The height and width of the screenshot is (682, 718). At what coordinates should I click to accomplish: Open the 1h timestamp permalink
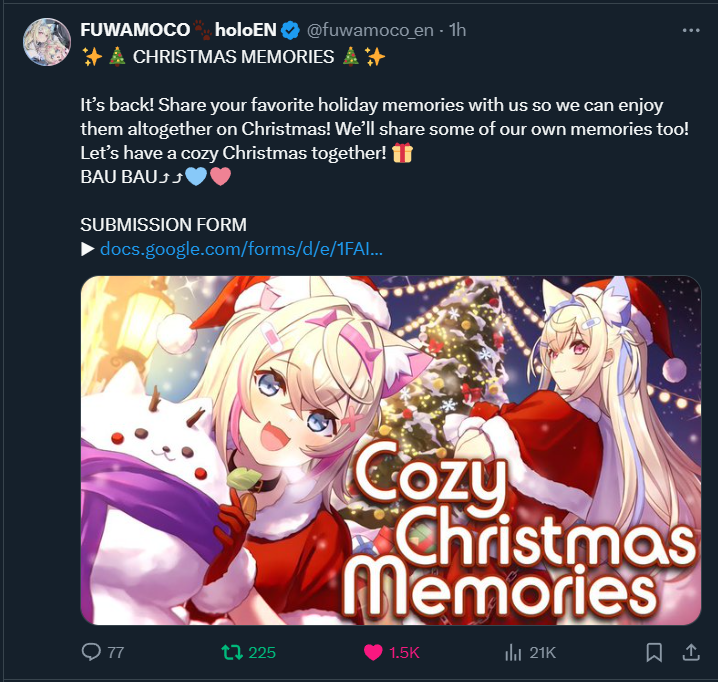tap(457, 30)
